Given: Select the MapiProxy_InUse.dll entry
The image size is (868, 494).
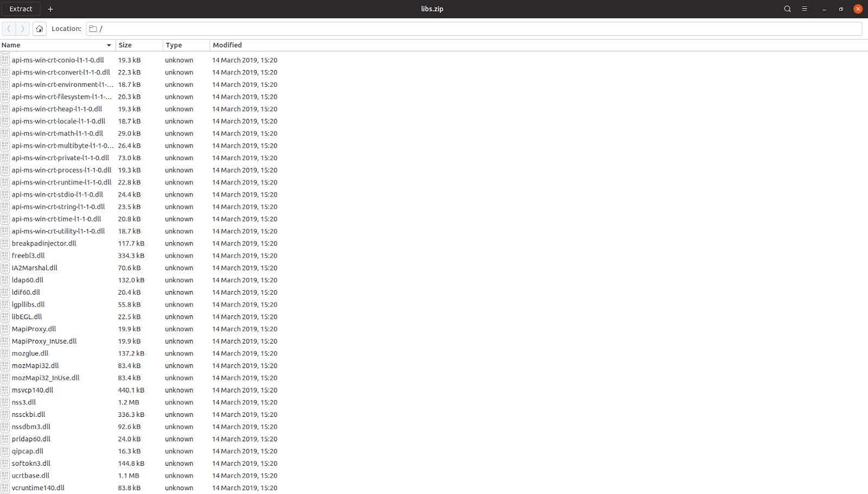Looking at the screenshot, I should coord(44,341).
